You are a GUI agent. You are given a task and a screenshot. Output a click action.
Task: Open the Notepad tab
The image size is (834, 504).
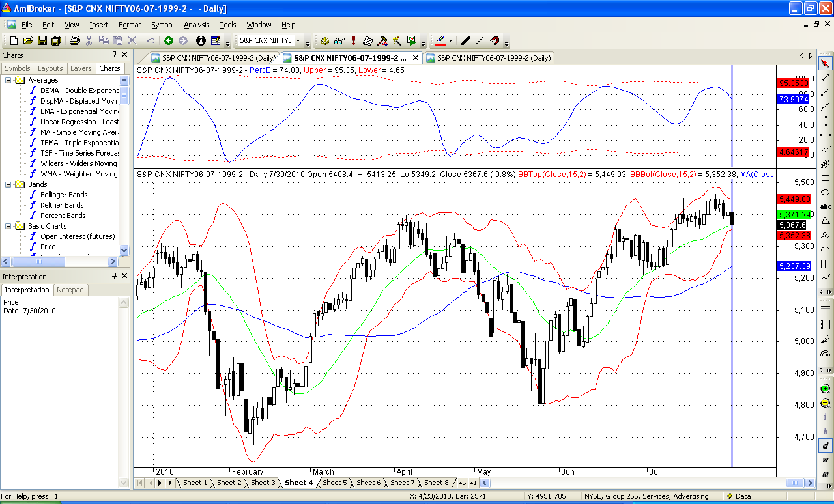click(70, 290)
